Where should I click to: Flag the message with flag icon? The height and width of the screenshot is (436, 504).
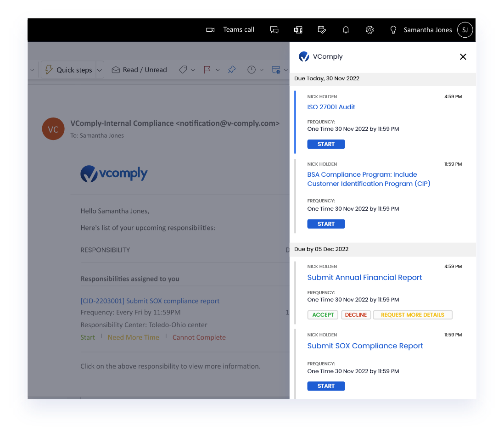(x=207, y=70)
